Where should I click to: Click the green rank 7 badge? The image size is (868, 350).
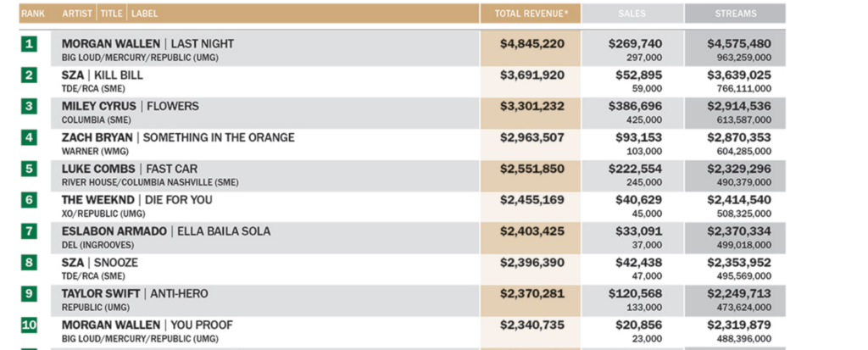tap(30, 231)
